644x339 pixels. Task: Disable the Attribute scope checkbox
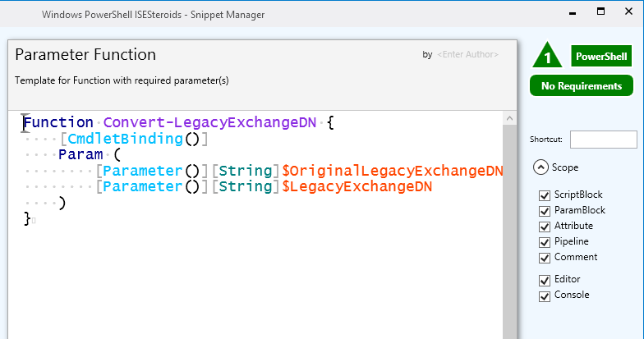point(544,227)
